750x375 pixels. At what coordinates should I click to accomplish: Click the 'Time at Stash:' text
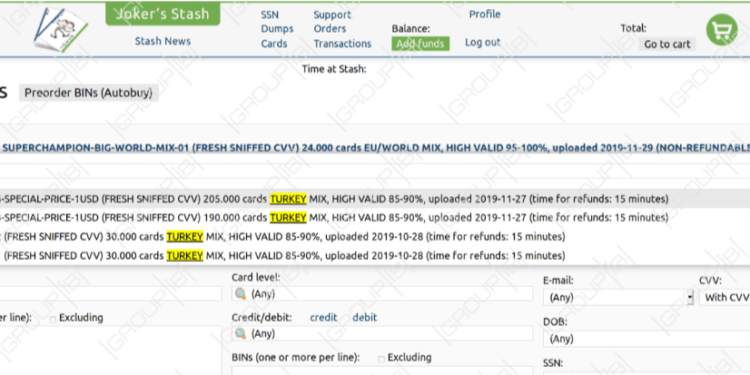pyautogui.click(x=334, y=69)
